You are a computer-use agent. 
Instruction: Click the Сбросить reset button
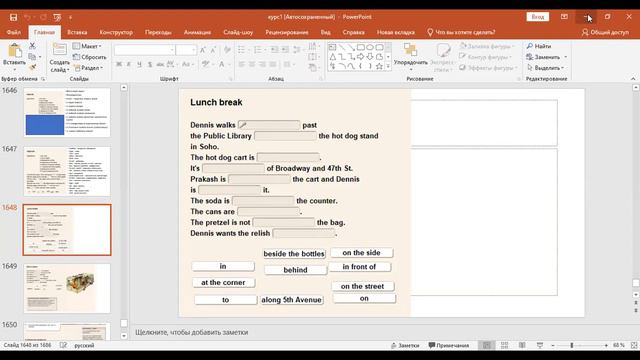click(x=90, y=57)
